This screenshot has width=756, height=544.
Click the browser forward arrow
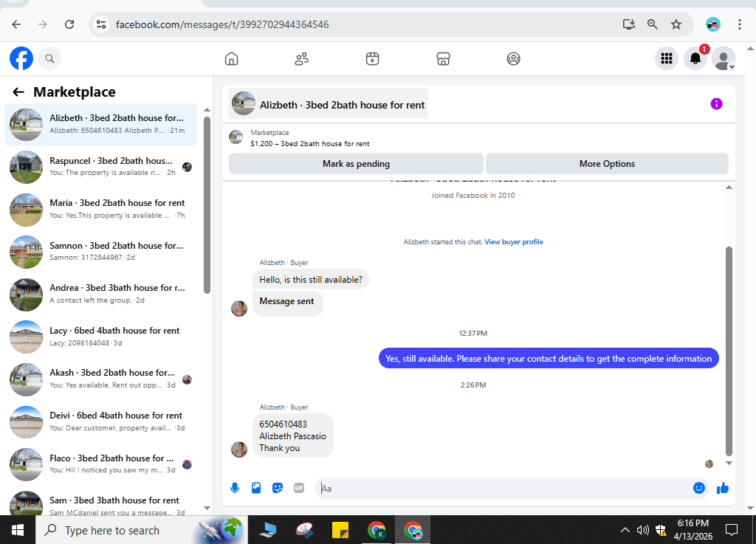(43, 24)
